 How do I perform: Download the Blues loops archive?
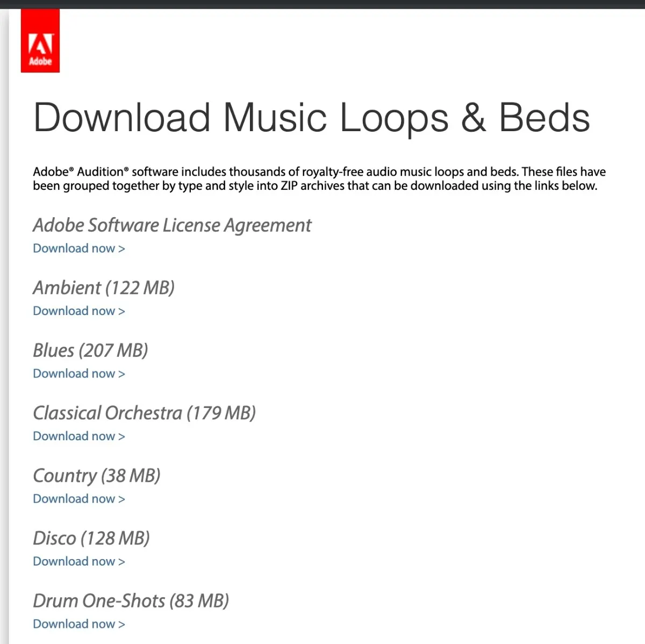pyautogui.click(x=78, y=374)
